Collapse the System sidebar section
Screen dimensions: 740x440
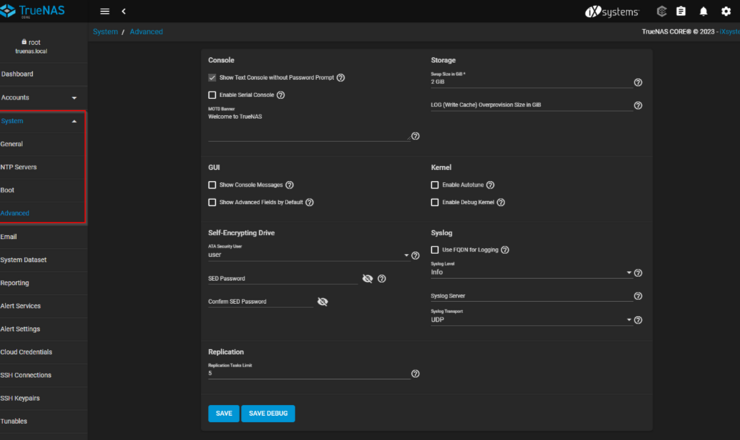pyautogui.click(x=42, y=121)
